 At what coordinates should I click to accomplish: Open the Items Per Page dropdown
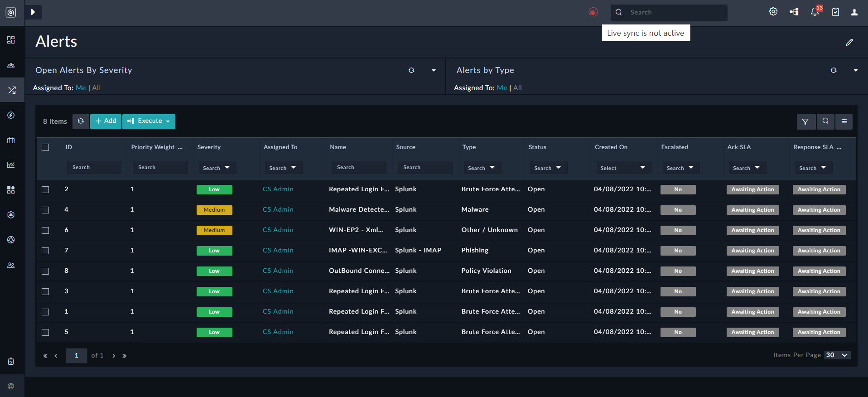(837, 355)
